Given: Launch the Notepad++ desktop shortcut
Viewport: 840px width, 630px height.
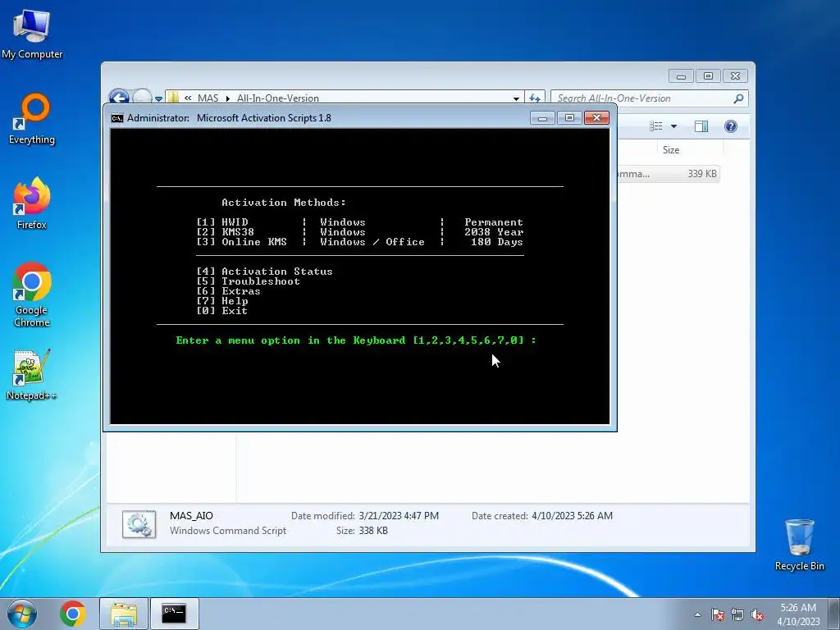Looking at the screenshot, I should 32,375.
